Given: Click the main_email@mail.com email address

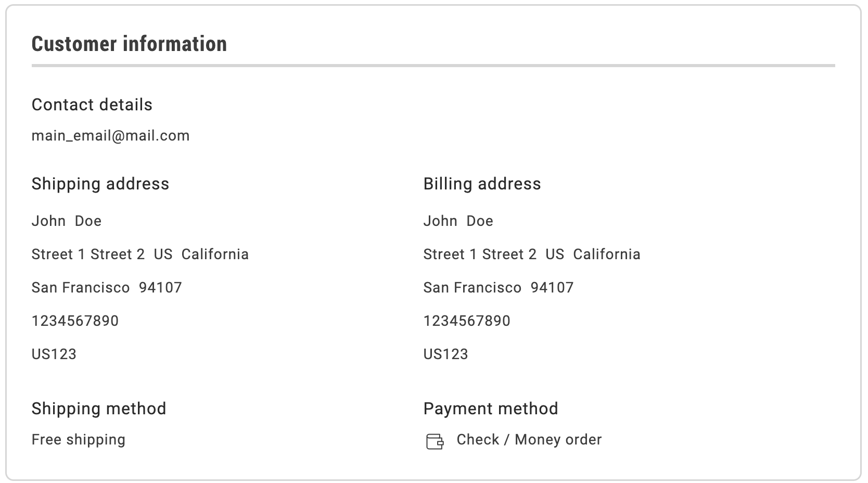Looking at the screenshot, I should pos(110,136).
